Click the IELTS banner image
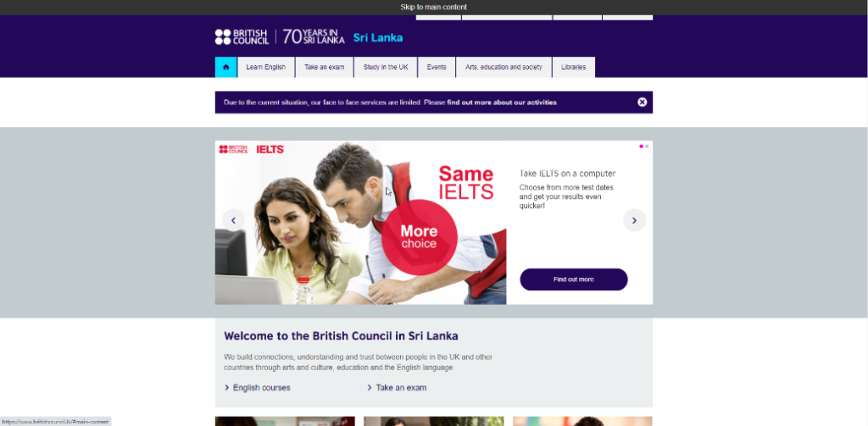 pos(360,223)
